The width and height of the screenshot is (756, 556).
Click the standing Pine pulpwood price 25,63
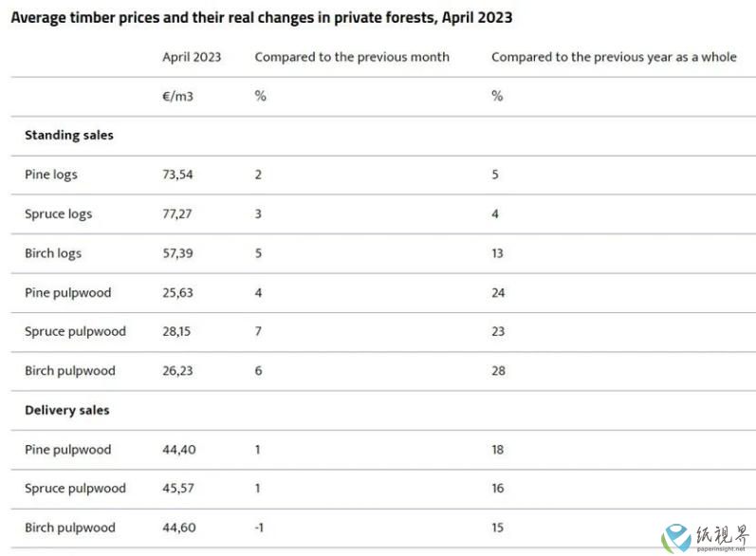177,293
